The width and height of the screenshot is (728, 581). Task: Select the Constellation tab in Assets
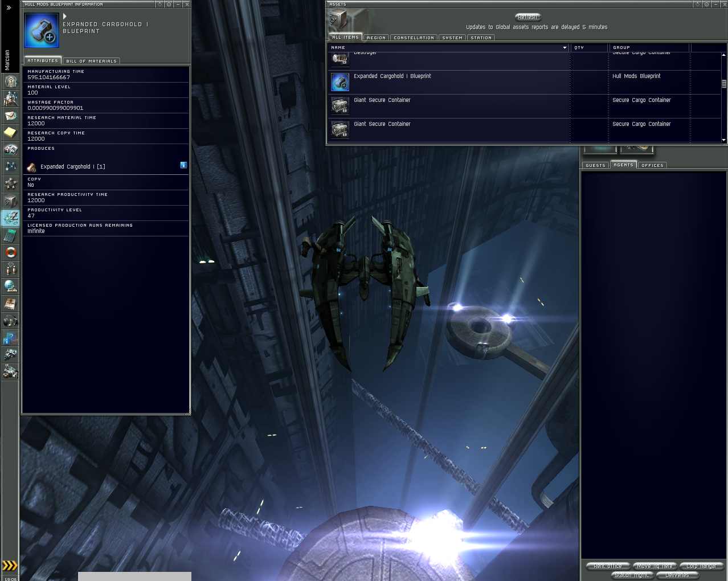(414, 38)
